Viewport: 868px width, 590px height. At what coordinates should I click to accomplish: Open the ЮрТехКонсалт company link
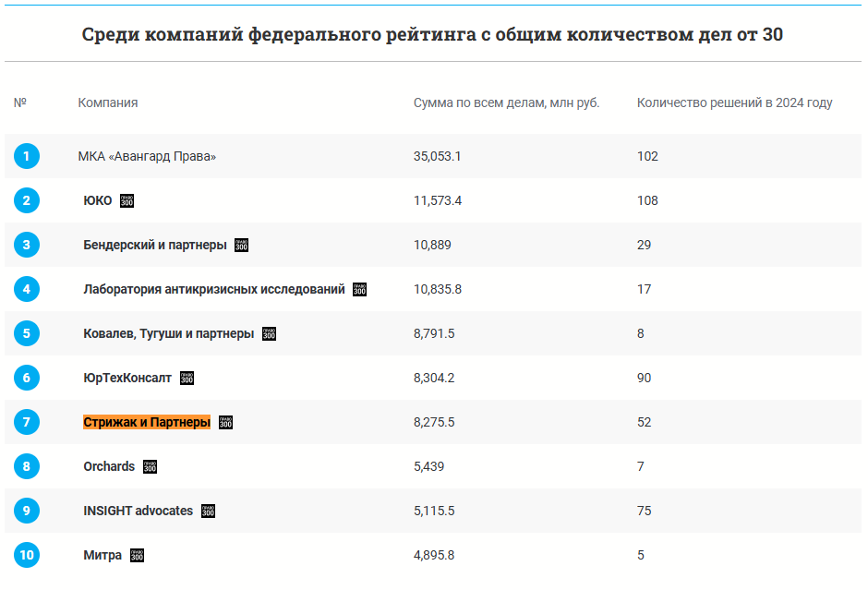pos(127,378)
